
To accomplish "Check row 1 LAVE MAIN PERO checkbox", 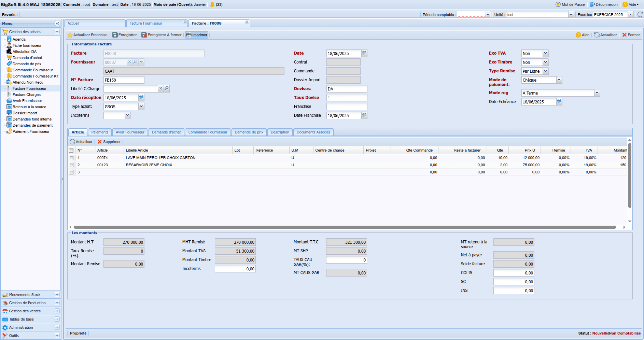I will coord(71,158).
